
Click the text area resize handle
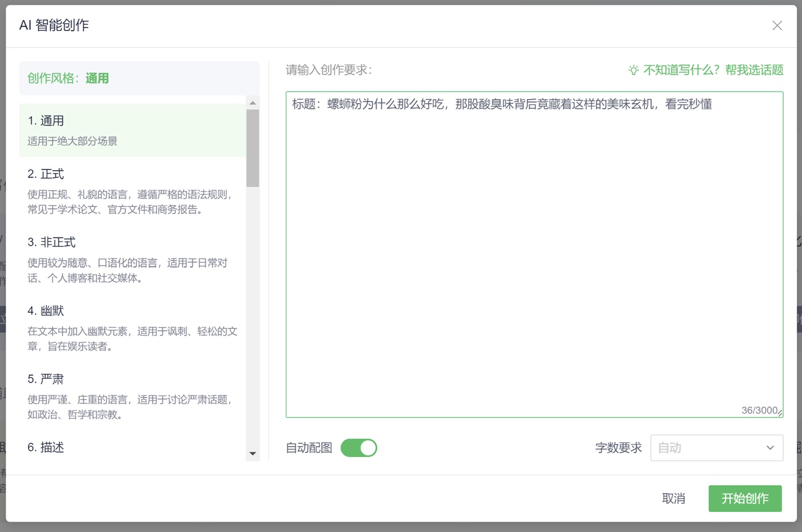(x=780, y=413)
